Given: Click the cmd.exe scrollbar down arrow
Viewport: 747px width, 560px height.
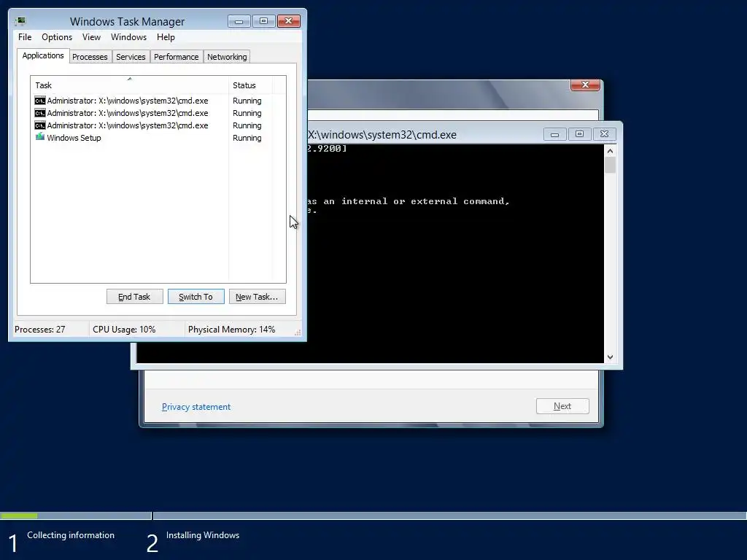Looking at the screenshot, I should pyautogui.click(x=610, y=357).
